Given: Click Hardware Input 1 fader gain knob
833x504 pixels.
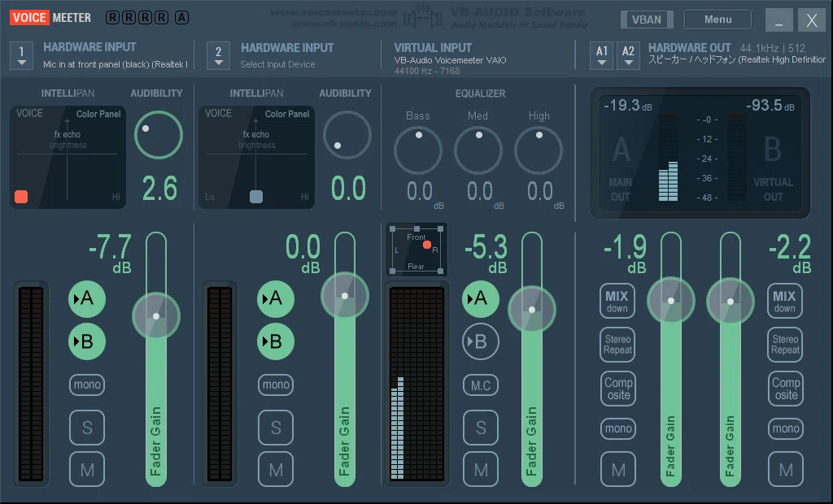Looking at the screenshot, I should [x=156, y=316].
